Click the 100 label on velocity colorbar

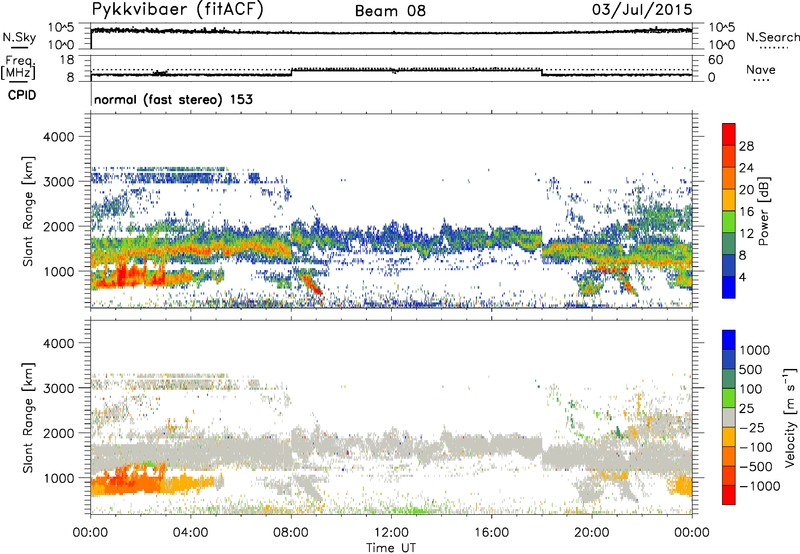coord(751,389)
